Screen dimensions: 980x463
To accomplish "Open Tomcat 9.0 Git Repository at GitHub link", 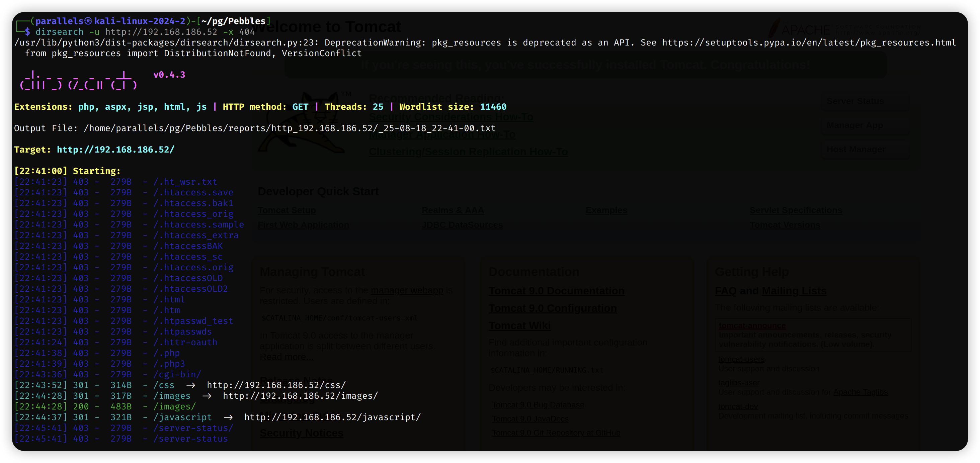I will [x=556, y=433].
